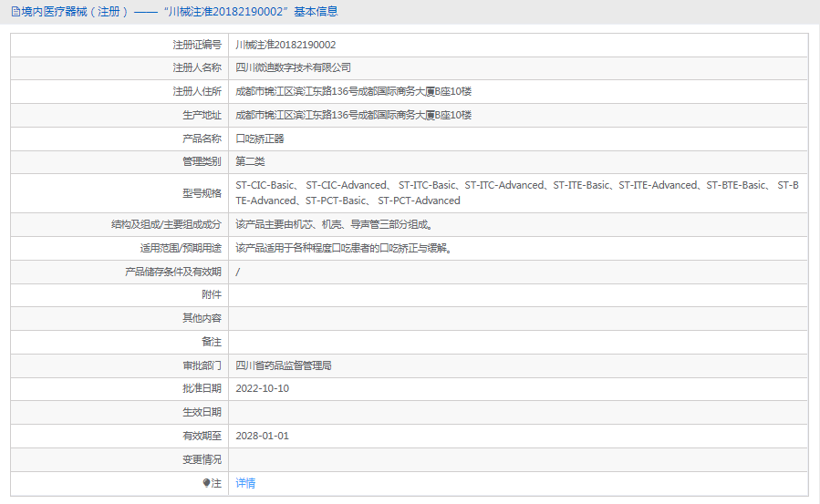Click the 批准日期 label

click(202, 388)
